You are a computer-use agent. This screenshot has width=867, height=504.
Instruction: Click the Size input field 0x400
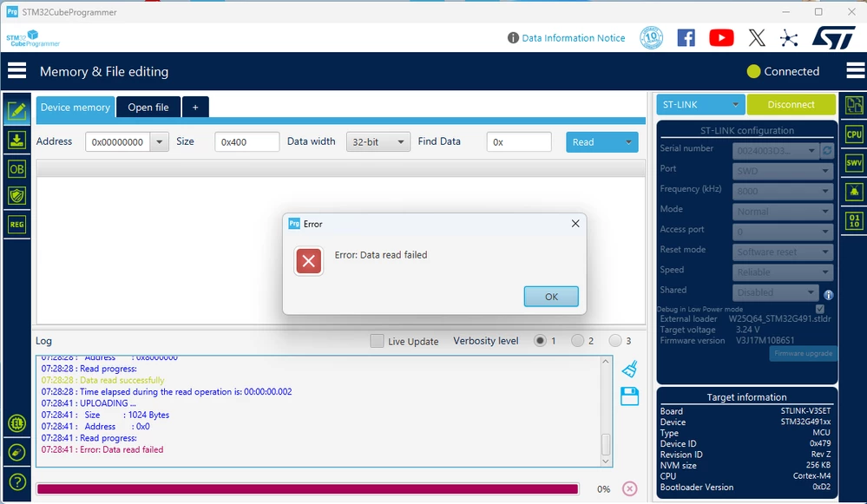(x=246, y=142)
